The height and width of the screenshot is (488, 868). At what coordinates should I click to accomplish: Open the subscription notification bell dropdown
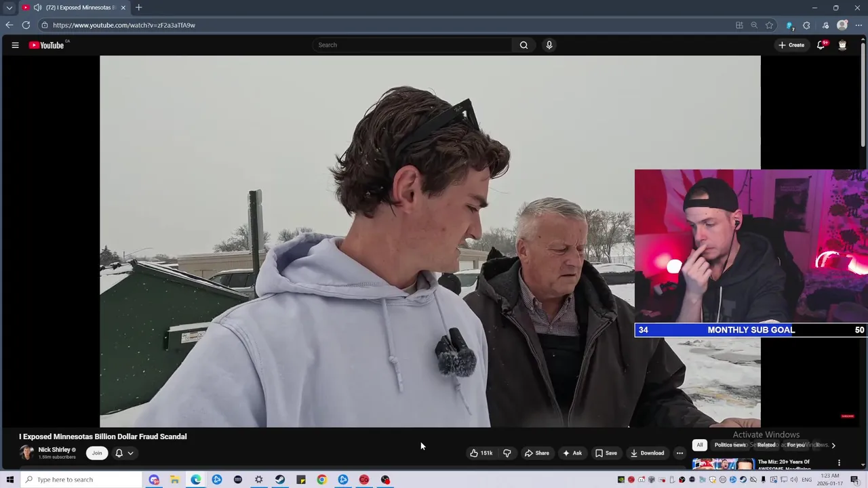click(124, 453)
